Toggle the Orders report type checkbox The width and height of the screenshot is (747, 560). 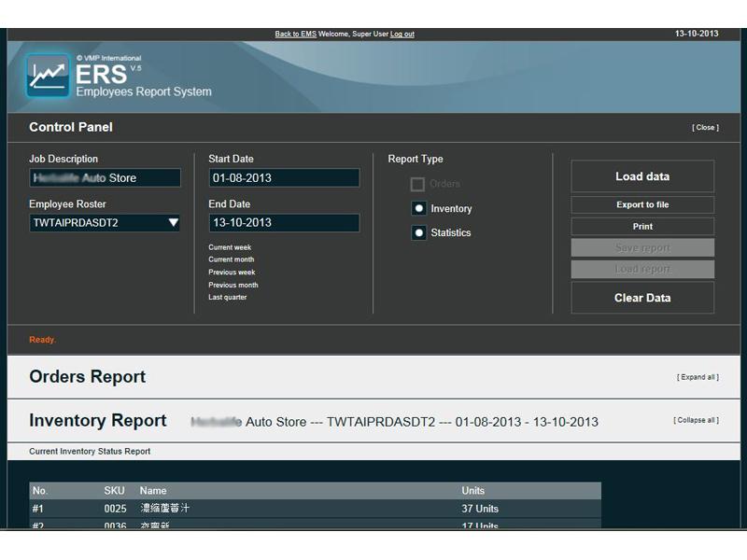click(417, 184)
